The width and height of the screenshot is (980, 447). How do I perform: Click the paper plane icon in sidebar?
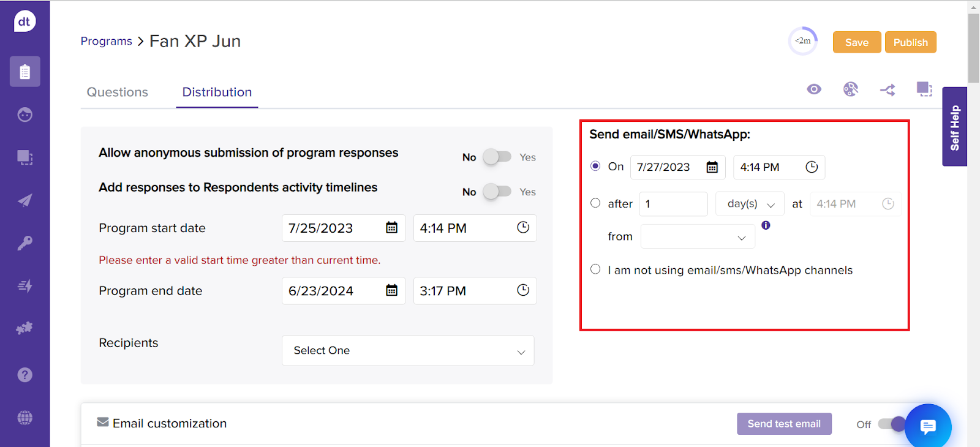(24, 200)
